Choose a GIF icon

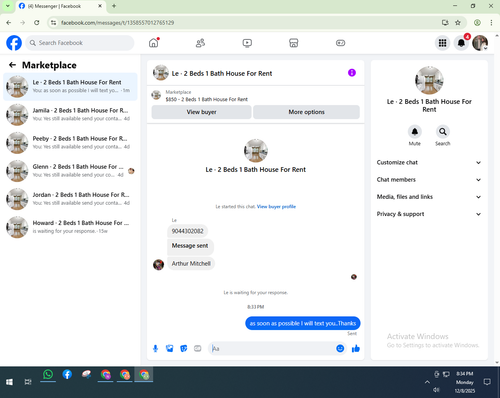pyautogui.click(x=198, y=349)
